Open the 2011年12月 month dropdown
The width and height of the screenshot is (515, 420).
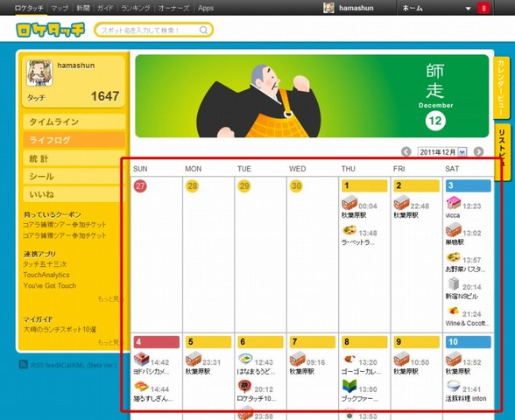click(x=442, y=152)
